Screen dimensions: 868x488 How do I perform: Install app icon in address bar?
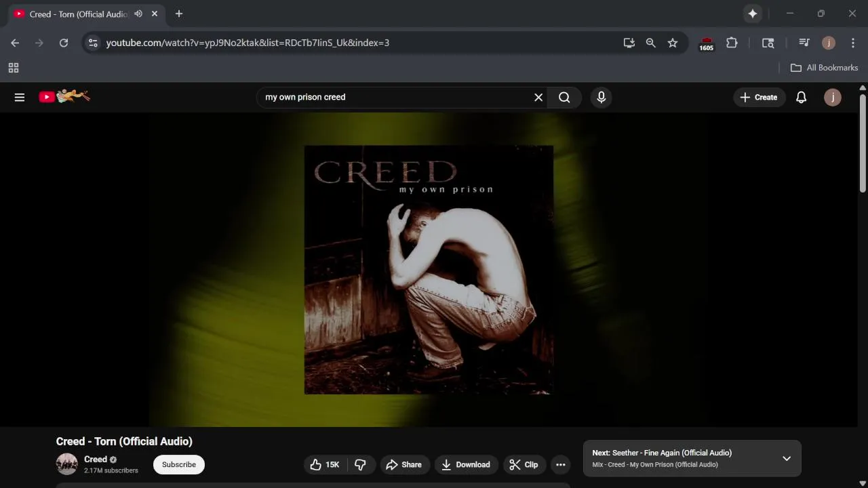[629, 43]
